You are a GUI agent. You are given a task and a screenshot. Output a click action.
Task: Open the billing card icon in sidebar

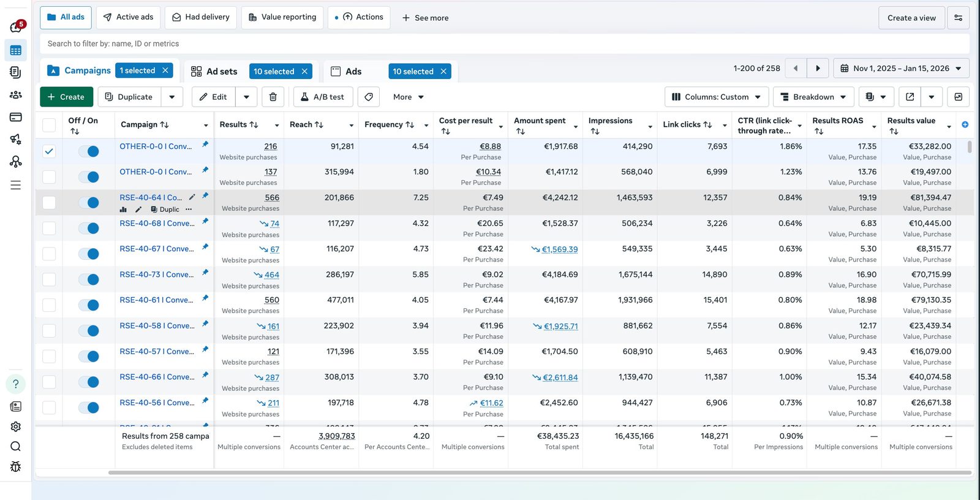click(x=16, y=117)
